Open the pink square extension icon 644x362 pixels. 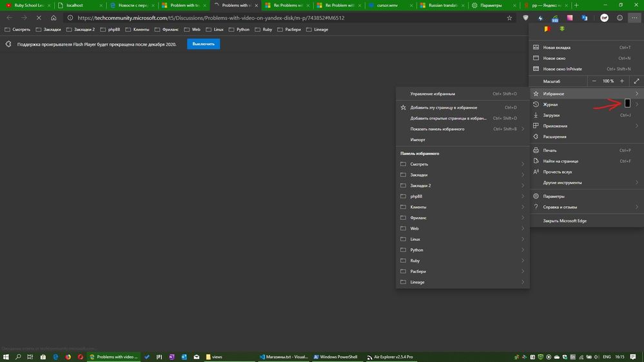point(570,18)
